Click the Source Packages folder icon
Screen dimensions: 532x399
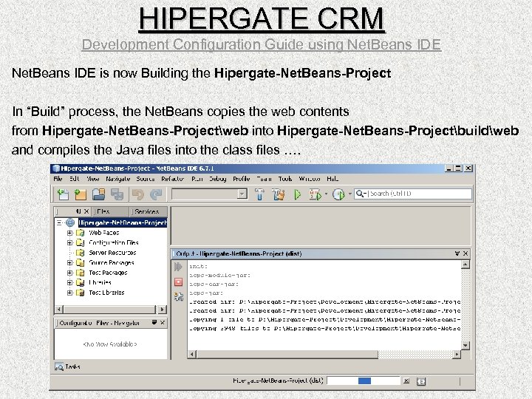coord(81,262)
